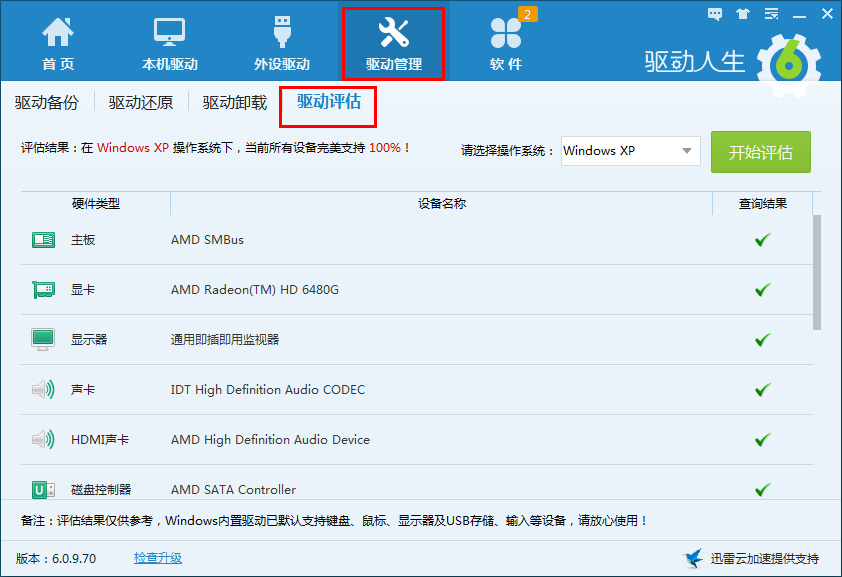Click the software update badge showing 2
Image resolution: width=842 pixels, height=577 pixels.
(x=527, y=14)
